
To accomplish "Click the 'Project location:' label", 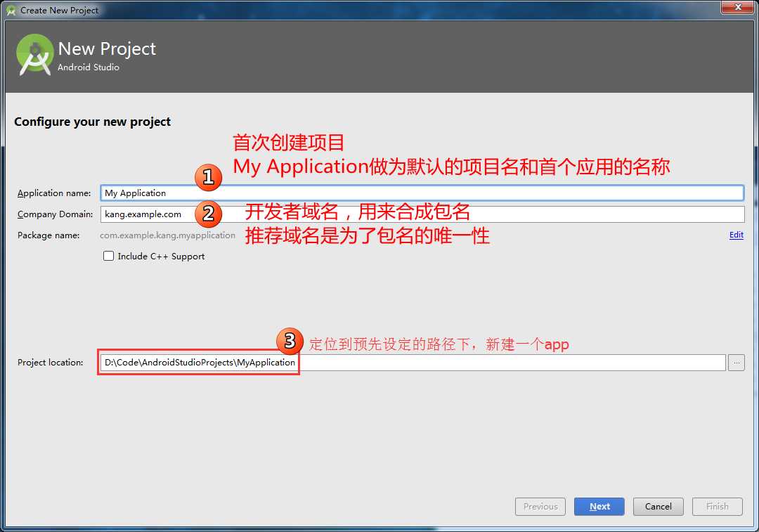I will click(x=51, y=363).
